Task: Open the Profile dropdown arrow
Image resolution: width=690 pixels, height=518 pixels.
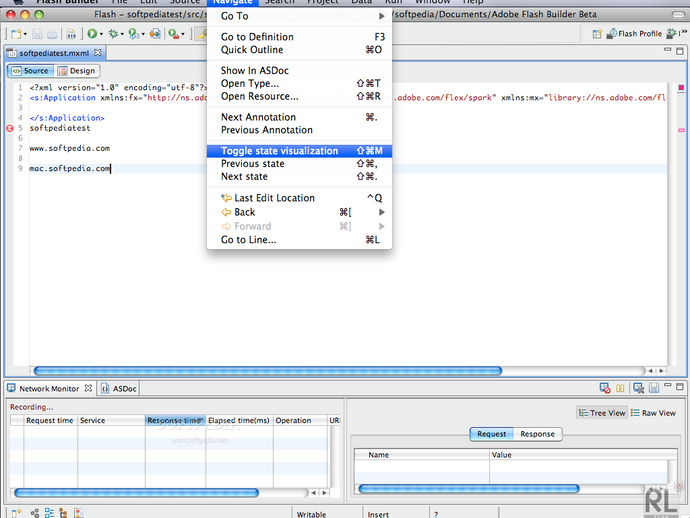Action: tap(143, 34)
